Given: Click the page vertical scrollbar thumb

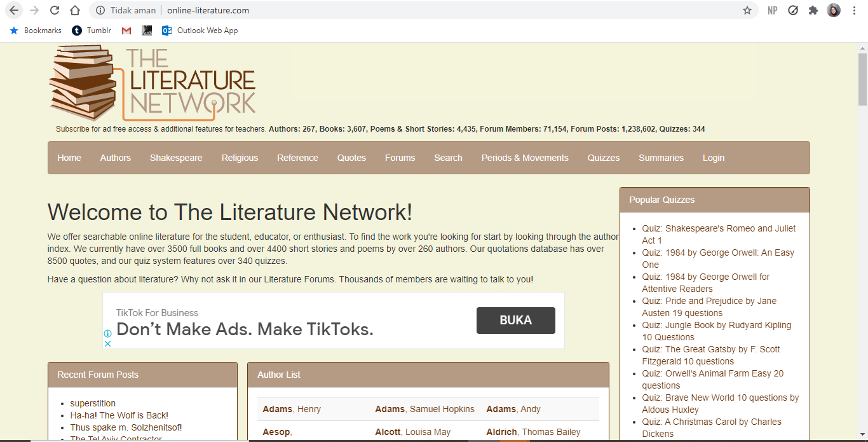Looking at the screenshot, I should 862,79.
